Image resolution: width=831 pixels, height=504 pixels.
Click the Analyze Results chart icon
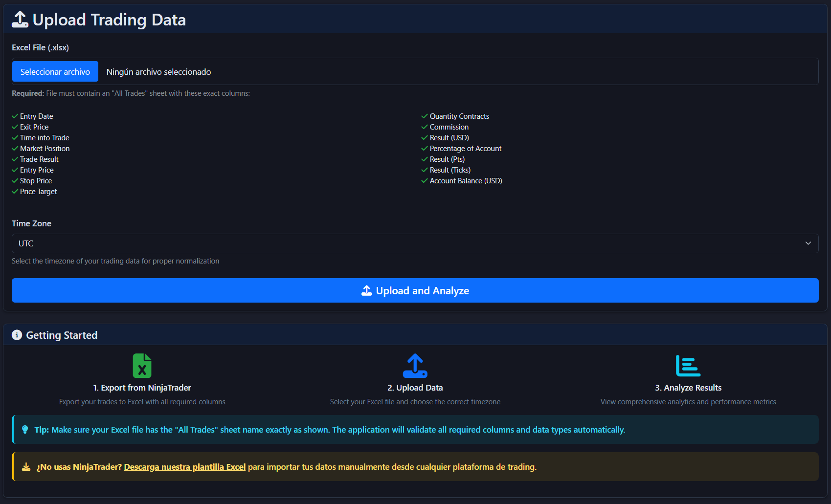point(688,366)
